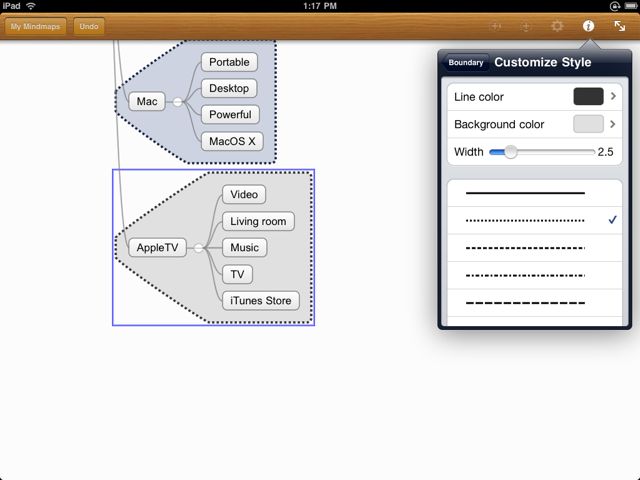Screen dimensions: 640x480
Task: Open the info inspector icon
Action: 588,26
